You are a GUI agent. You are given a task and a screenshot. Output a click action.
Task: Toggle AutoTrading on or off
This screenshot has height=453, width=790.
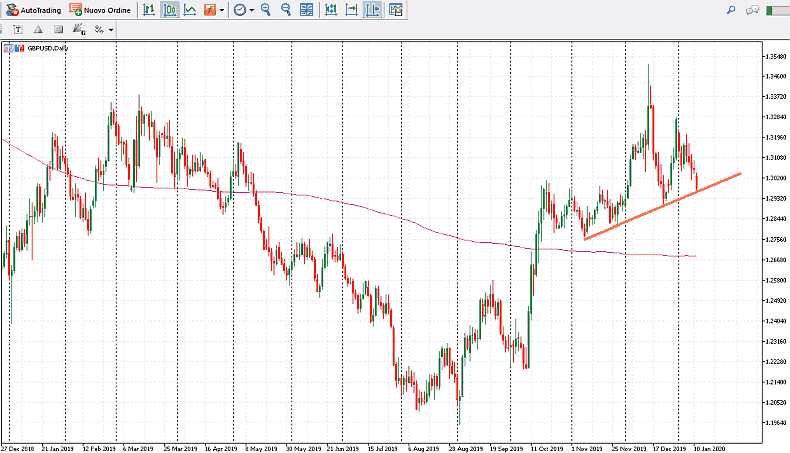[x=32, y=10]
